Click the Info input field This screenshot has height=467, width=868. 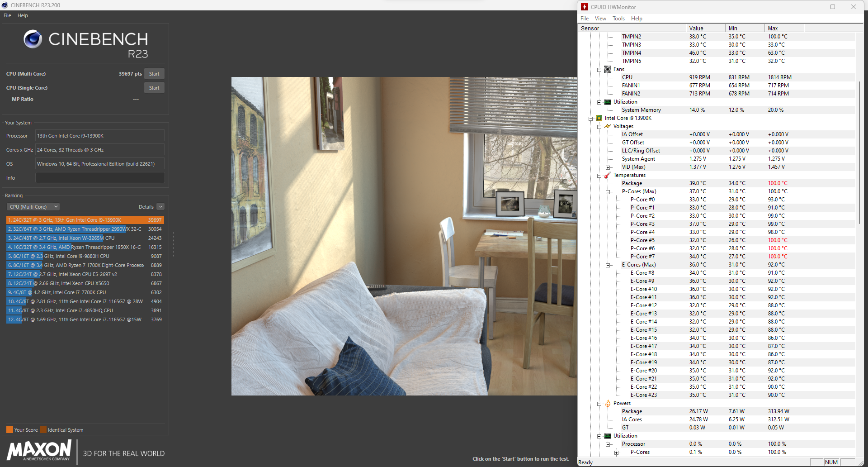pyautogui.click(x=100, y=178)
